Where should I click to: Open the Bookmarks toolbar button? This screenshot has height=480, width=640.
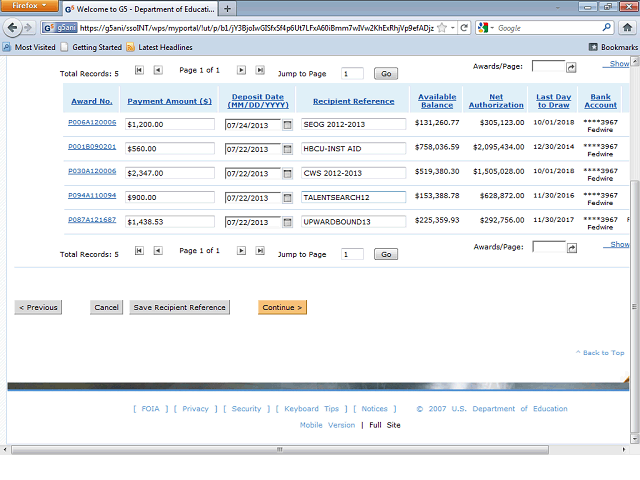coord(613,47)
